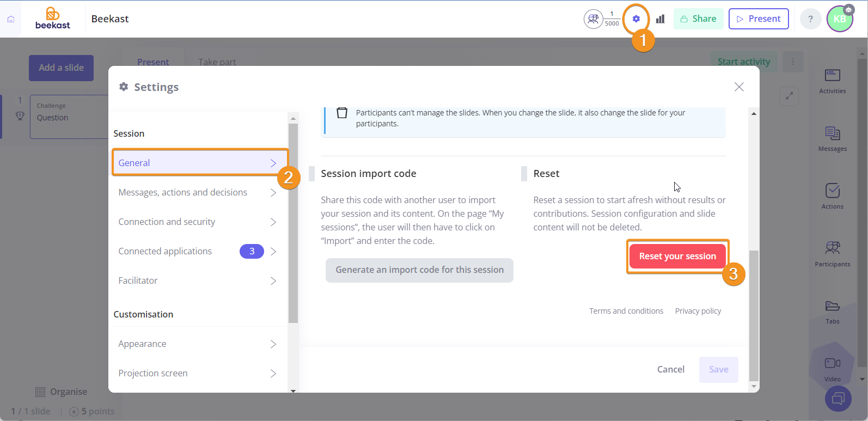This screenshot has width=868, height=421.
Task: Click the settings content vertical scrollbar
Action: pyautogui.click(x=754, y=315)
